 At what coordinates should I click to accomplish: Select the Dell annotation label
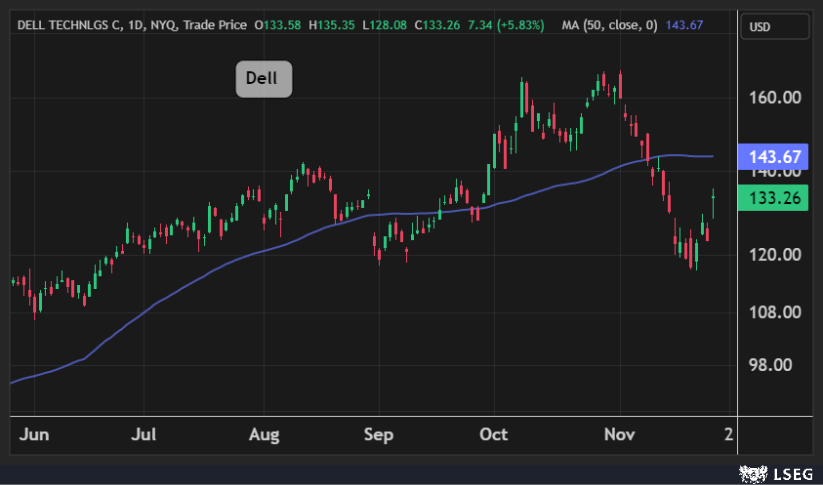[x=264, y=79]
